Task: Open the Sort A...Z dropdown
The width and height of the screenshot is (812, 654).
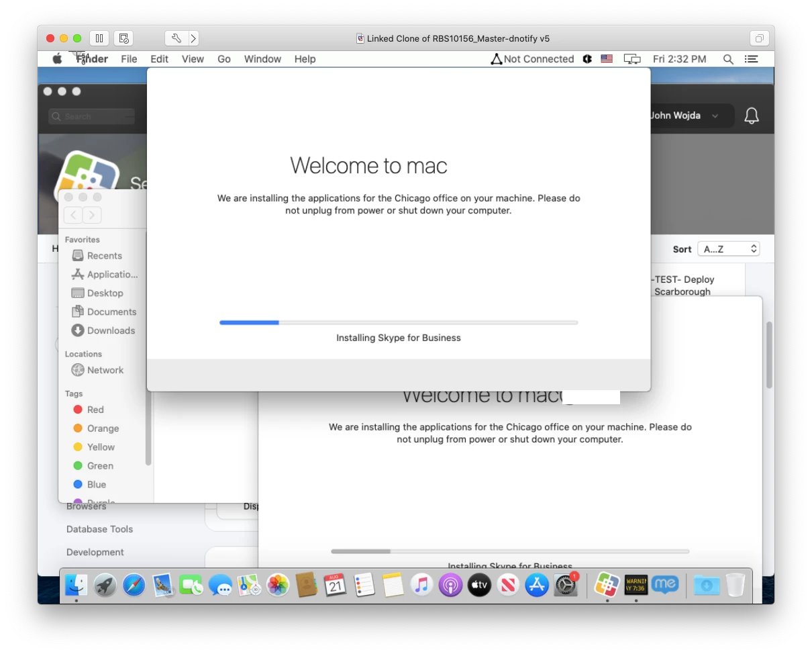Action: click(728, 249)
